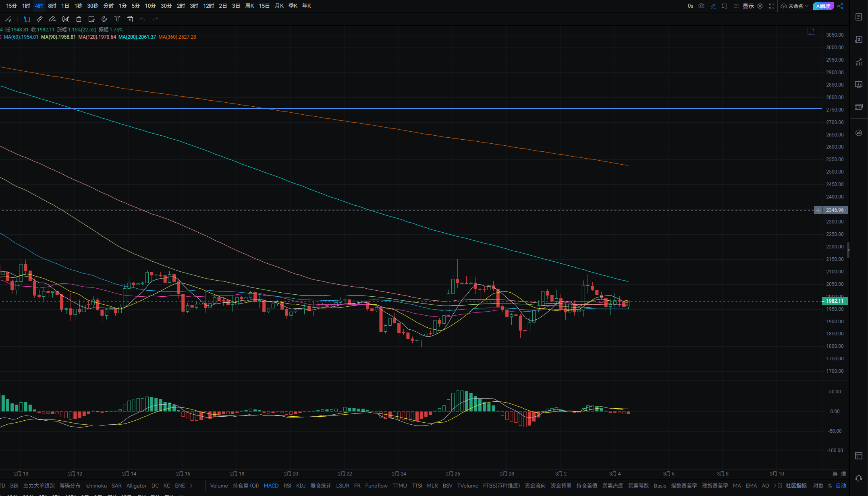
Task: Open 社区指标 community indicators
Action: point(796,486)
